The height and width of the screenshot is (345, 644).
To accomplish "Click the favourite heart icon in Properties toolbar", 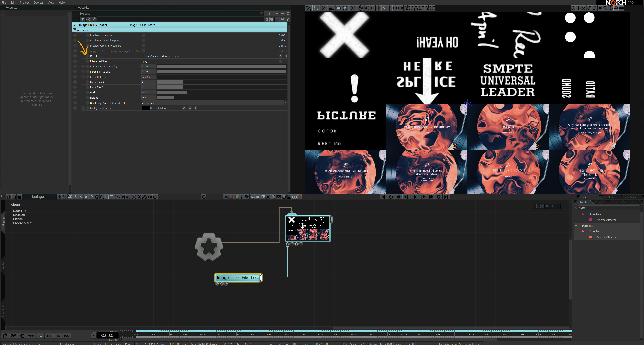I will (282, 19).
